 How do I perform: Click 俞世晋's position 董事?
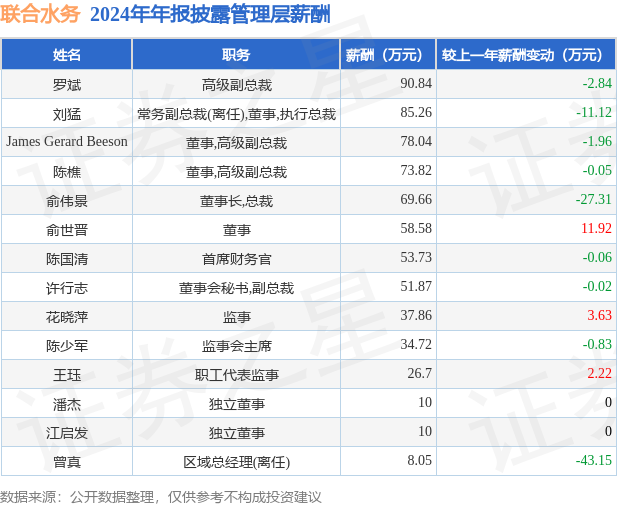pyautogui.click(x=236, y=230)
